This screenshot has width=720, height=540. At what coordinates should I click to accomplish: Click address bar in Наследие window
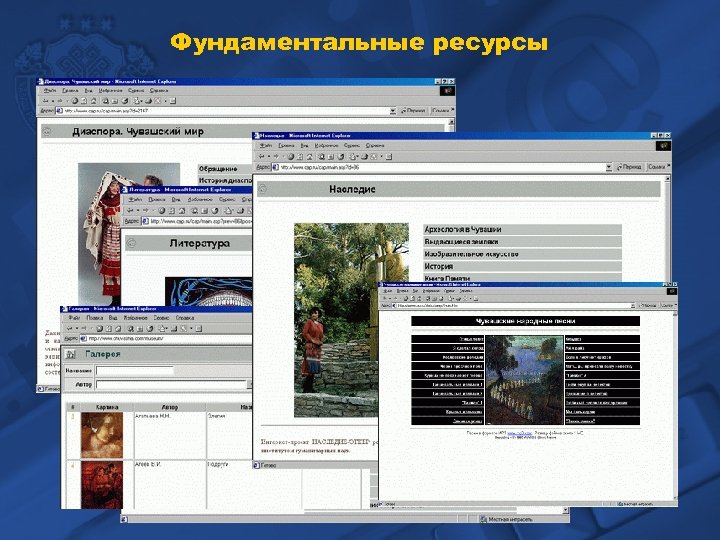(442, 167)
